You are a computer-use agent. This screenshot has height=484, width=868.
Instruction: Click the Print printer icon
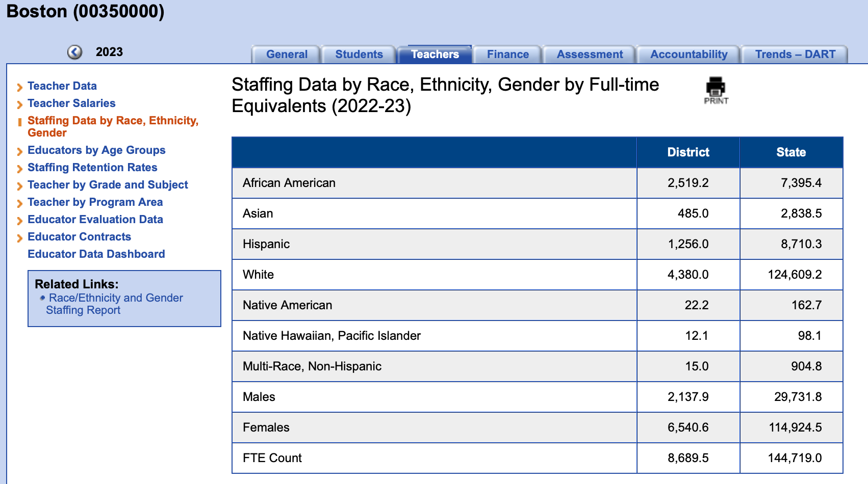point(716,91)
